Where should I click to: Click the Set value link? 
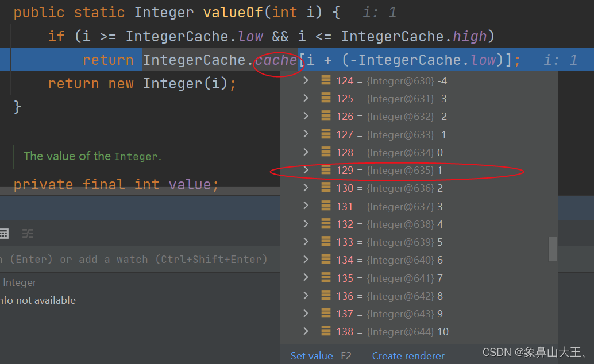311,355
